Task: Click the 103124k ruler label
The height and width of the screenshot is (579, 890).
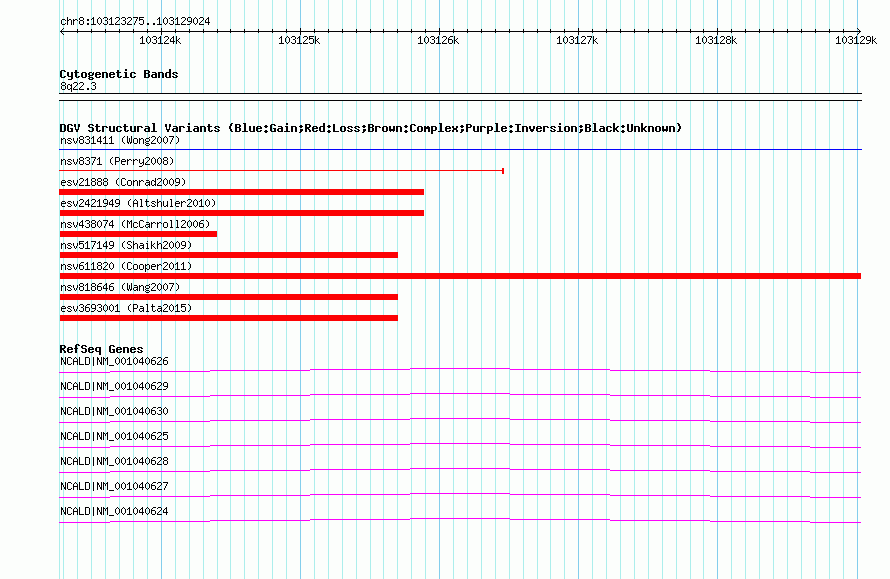Action: [160, 40]
